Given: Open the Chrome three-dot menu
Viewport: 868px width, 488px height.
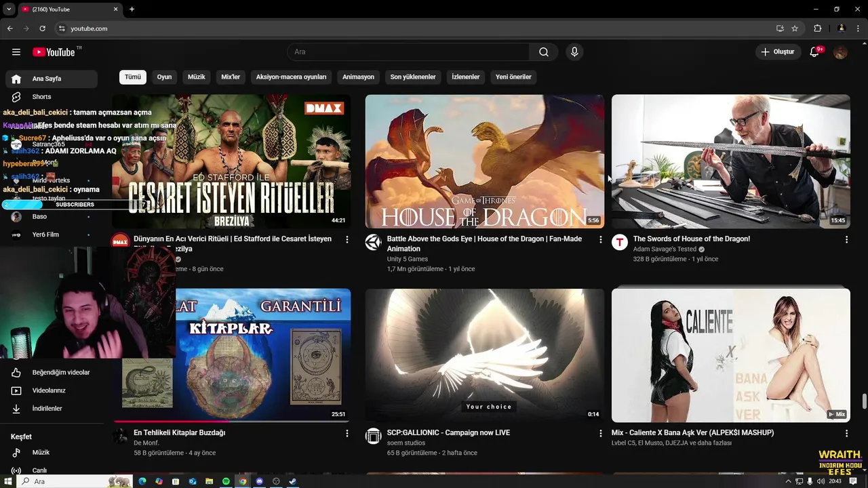Looking at the screenshot, I should coord(859,28).
